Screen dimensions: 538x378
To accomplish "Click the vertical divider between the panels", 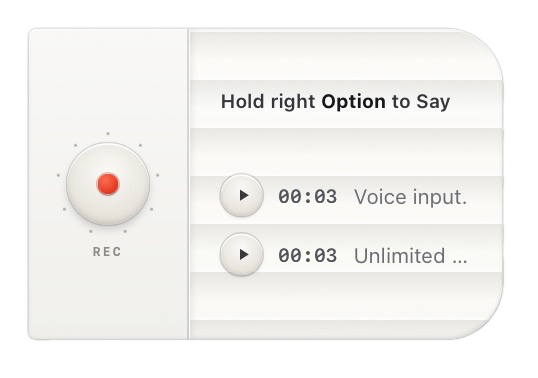I will 188,184.
